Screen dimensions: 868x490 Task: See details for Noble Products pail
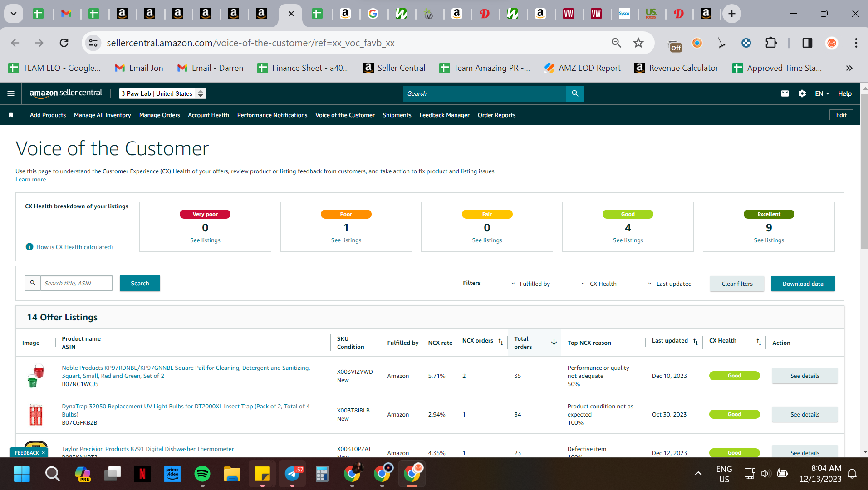[805, 376]
